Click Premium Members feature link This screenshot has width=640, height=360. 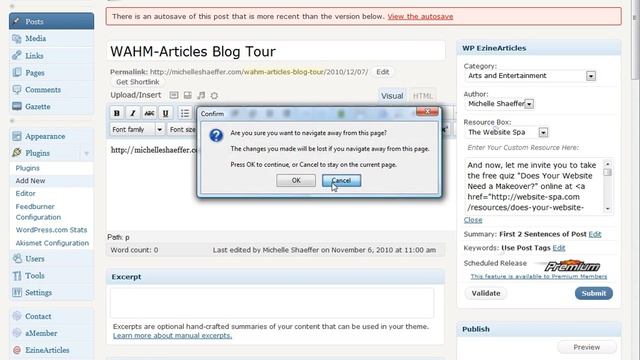click(539, 276)
